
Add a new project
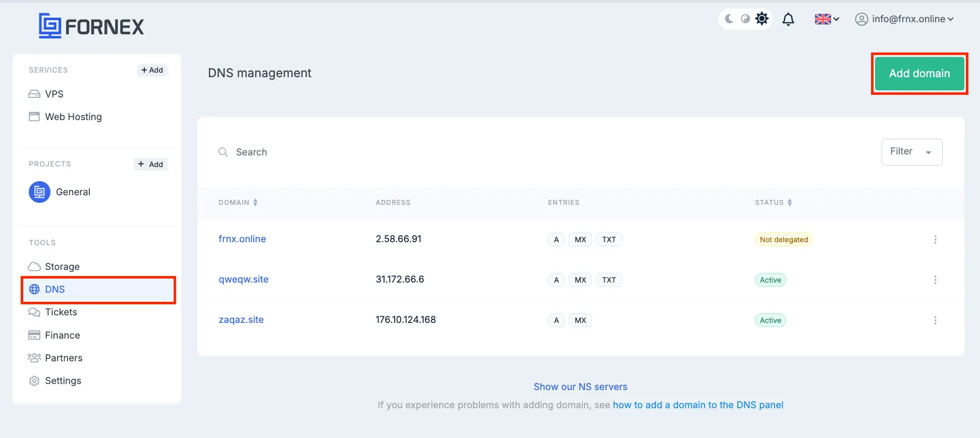(x=151, y=164)
